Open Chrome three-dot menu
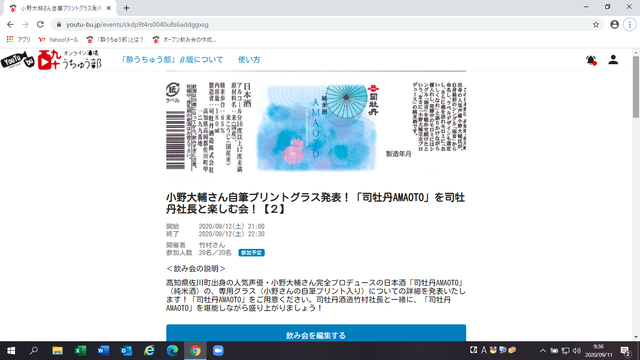This screenshot has height=360, width=640. [x=630, y=24]
